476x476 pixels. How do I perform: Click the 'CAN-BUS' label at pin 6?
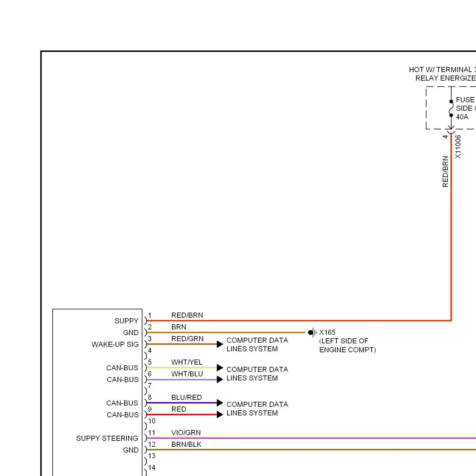[x=123, y=380]
